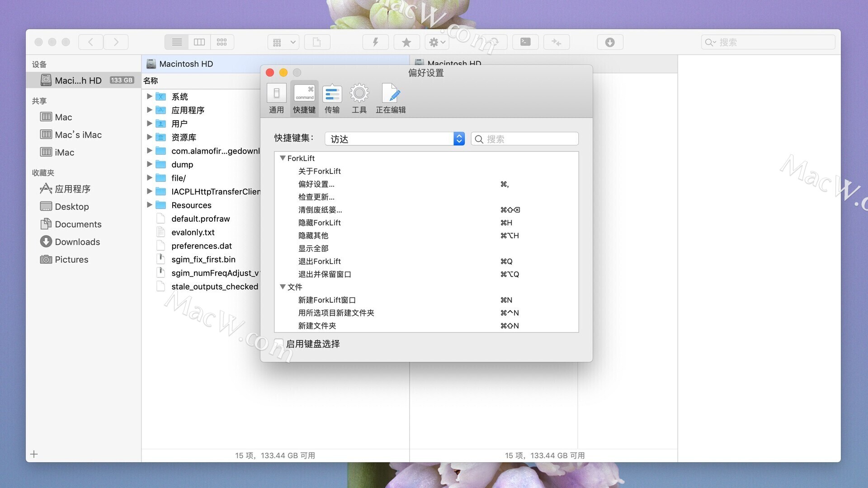Image resolution: width=868 pixels, height=488 pixels.
Task: Switch to icon view in ForkLift toolbar
Action: (x=222, y=42)
